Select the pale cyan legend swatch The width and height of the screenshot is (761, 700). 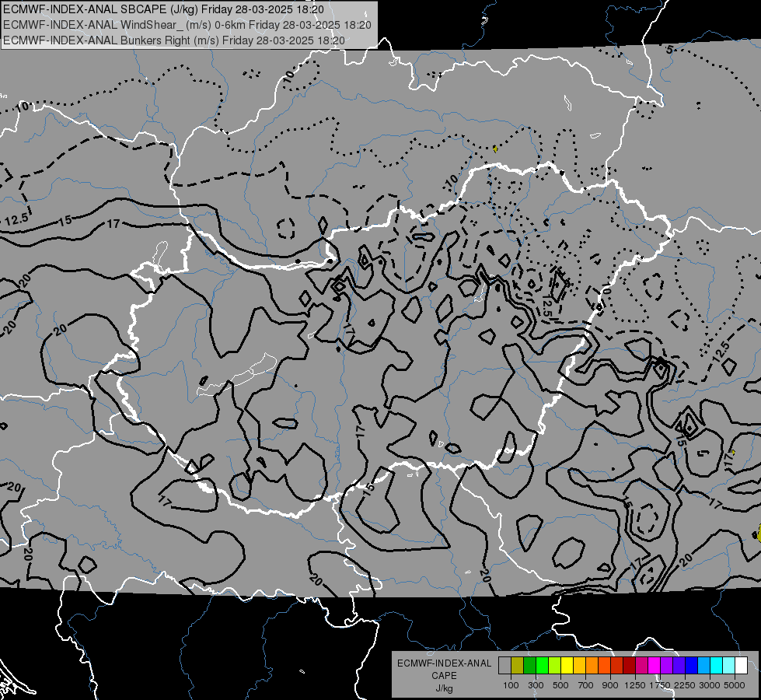tap(729, 666)
